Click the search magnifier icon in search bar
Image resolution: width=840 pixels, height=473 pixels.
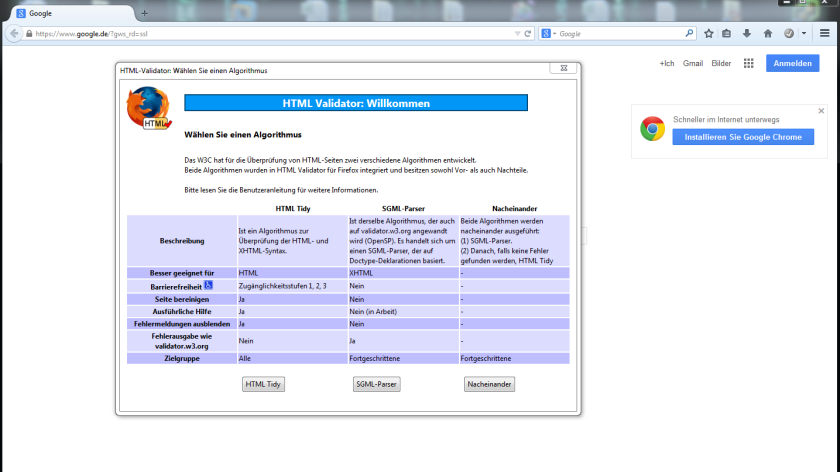(689, 33)
